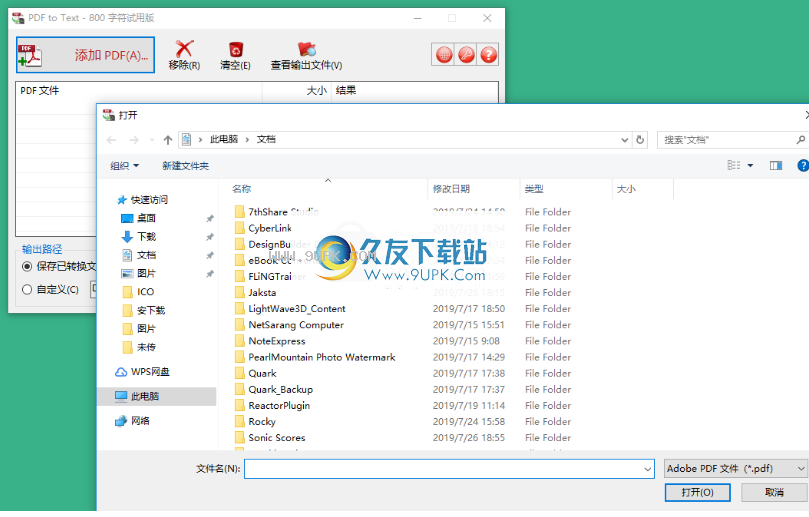The height and width of the screenshot is (517, 809).
Task: Select the Quark_Backup folder
Action: pos(281,389)
